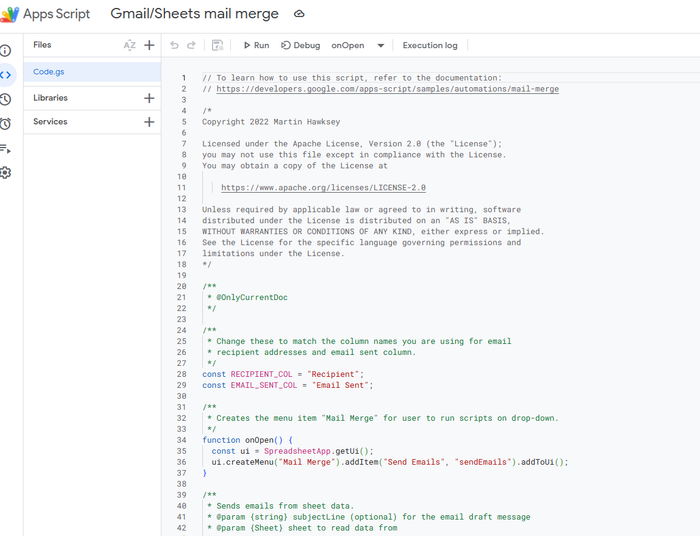Open project history icon in sidebar
This screenshot has height=536, width=700.
pyautogui.click(x=5, y=99)
